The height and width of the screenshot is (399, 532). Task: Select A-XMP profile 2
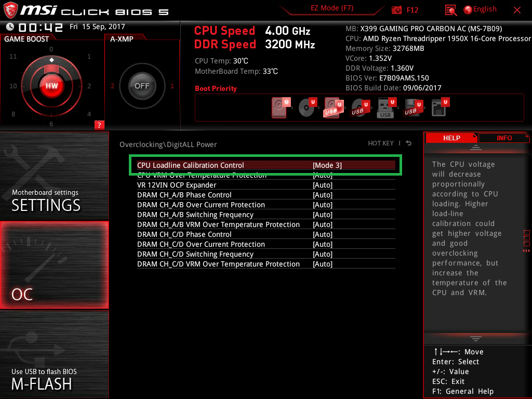pos(113,86)
